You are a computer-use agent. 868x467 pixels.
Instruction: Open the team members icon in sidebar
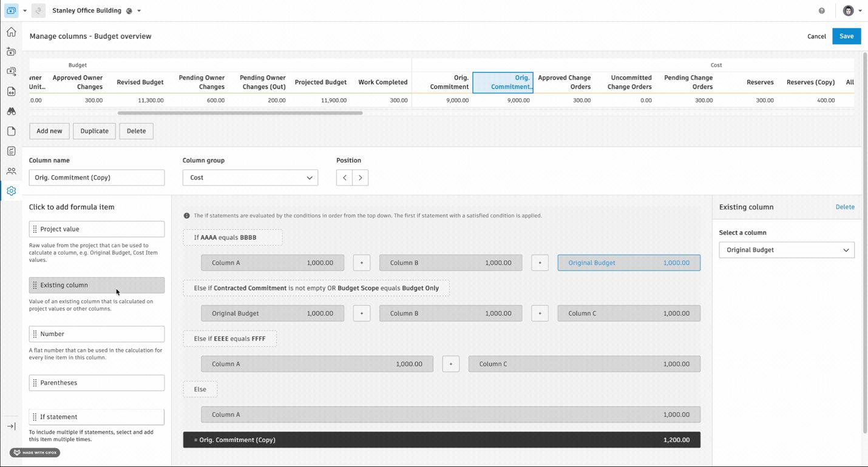pos(11,170)
